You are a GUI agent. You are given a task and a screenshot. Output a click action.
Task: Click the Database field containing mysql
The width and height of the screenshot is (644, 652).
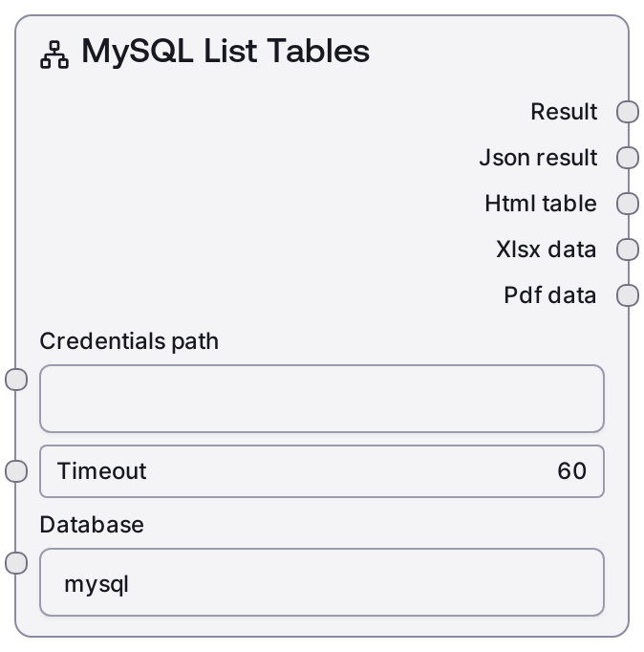pyautogui.click(x=321, y=582)
